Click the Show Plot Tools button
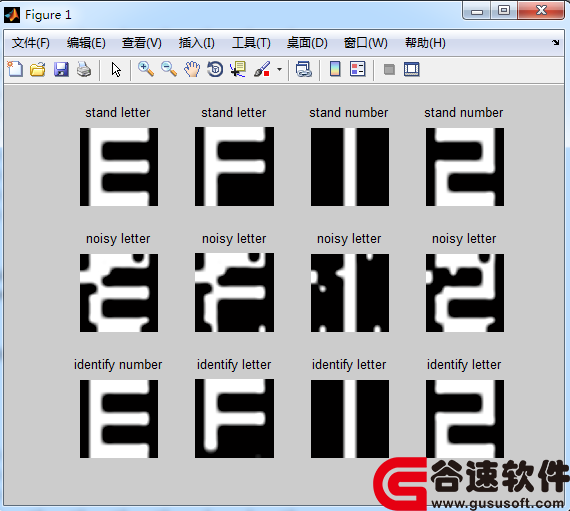Screen dimensions: 570x511 pos(412,69)
